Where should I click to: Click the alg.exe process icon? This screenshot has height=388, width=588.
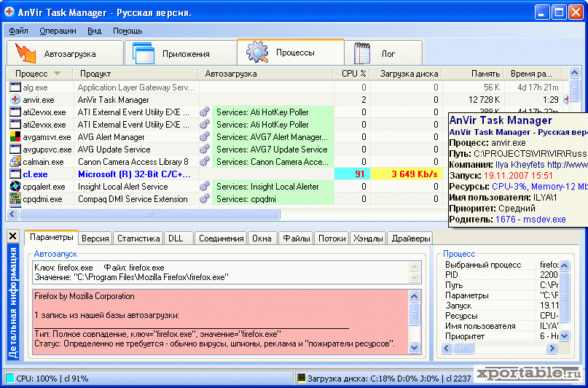[15, 88]
